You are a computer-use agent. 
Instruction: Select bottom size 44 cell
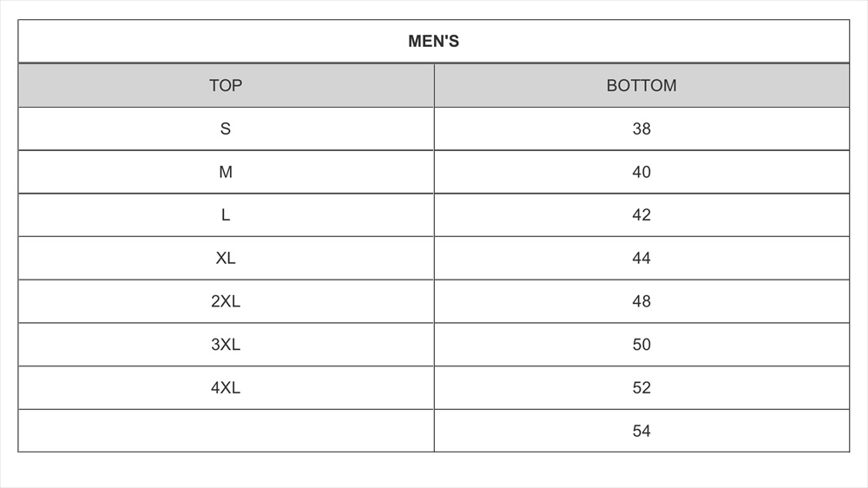click(641, 259)
